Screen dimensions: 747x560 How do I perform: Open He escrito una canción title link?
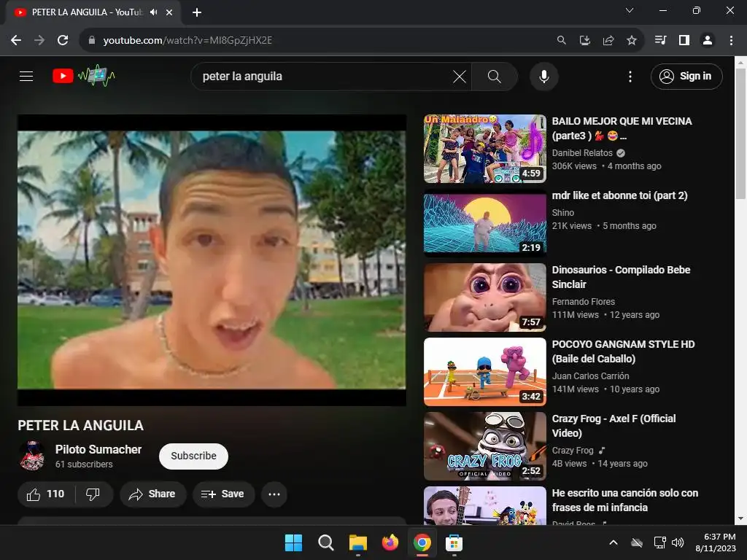tap(625, 500)
